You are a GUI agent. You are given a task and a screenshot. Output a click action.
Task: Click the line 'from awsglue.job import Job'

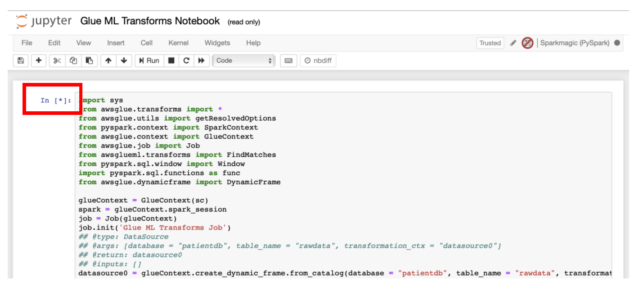(x=139, y=146)
